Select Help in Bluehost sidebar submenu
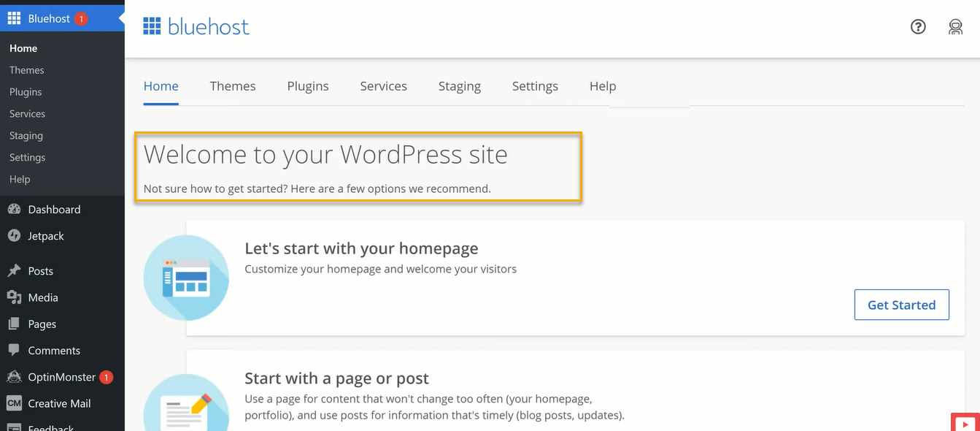The image size is (980, 431). [x=20, y=180]
